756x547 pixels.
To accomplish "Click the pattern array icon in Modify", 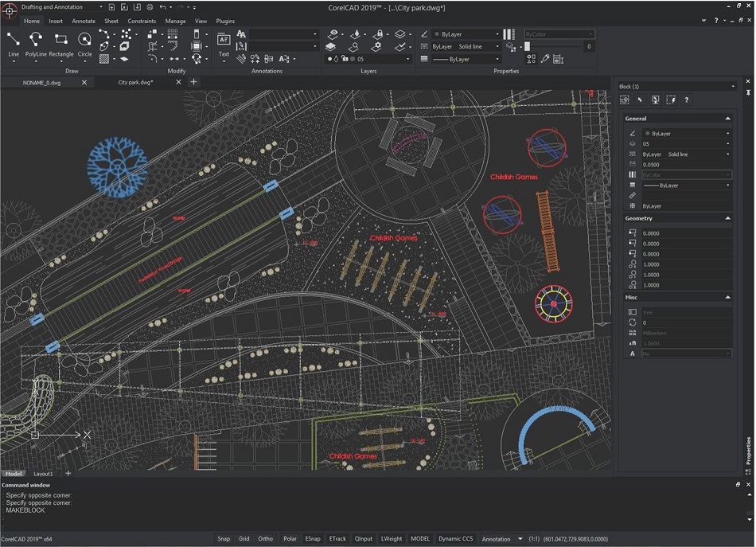I will pos(172,33).
